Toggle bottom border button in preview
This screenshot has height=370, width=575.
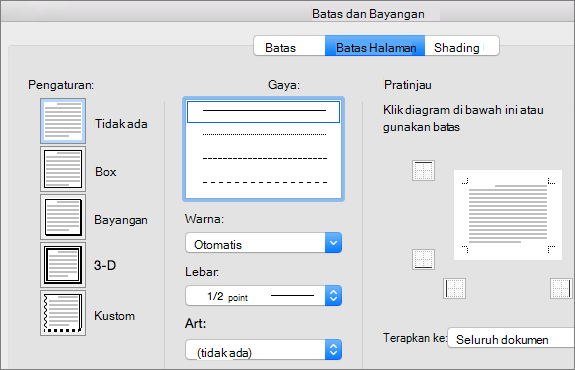point(423,259)
